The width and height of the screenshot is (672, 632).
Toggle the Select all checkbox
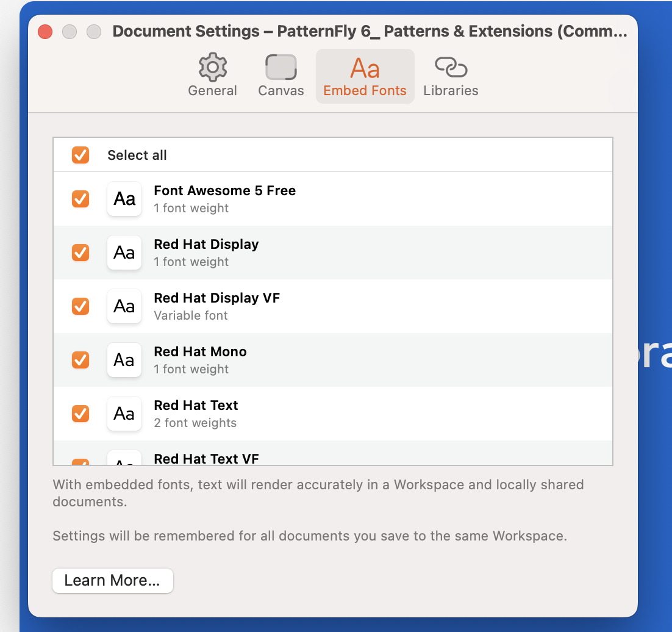point(80,155)
